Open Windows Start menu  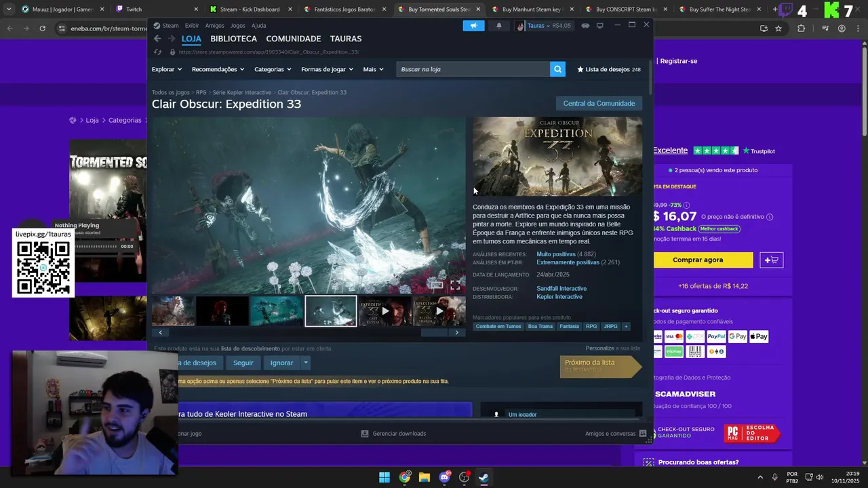(x=384, y=477)
